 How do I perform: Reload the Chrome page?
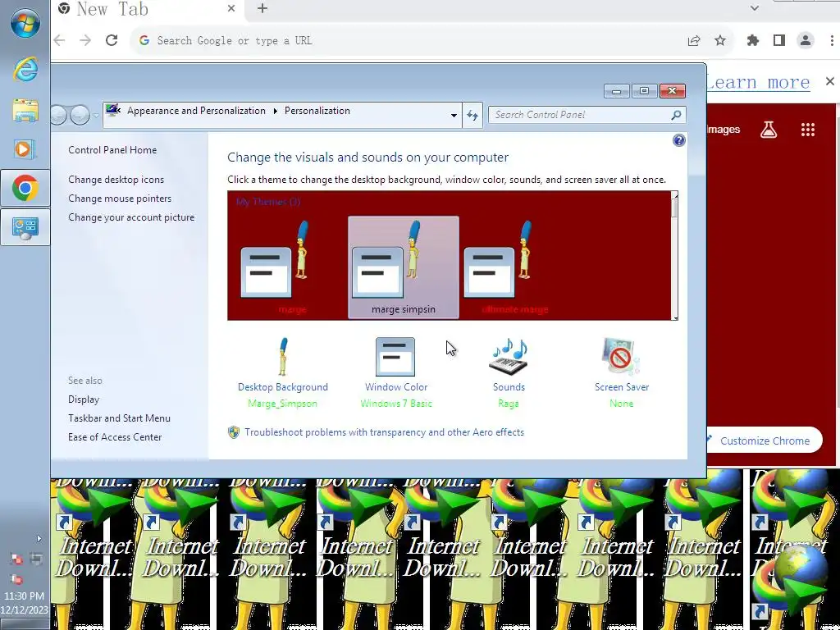(x=112, y=40)
